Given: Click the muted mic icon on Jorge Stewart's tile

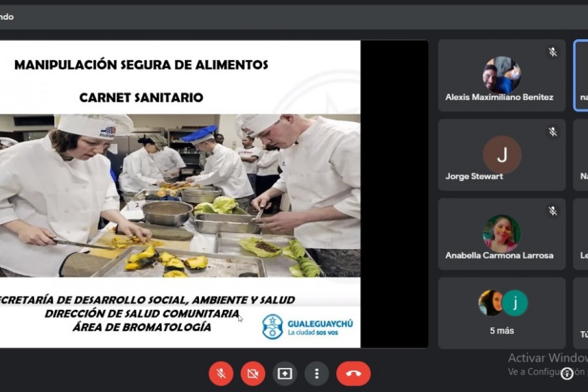Looking at the screenshot, I should click(553, 131).
